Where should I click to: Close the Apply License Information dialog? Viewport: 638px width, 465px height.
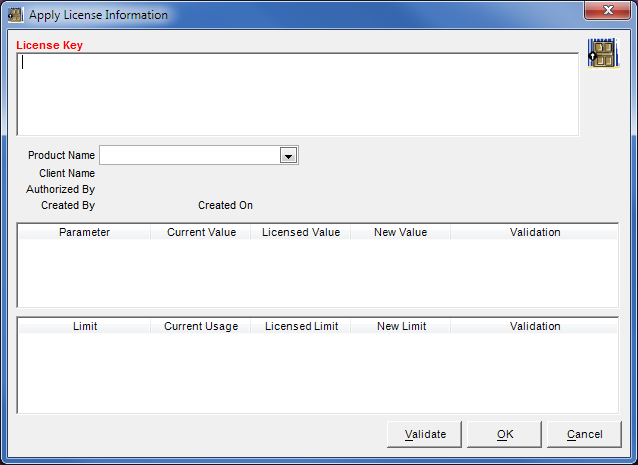pos(607,10)
